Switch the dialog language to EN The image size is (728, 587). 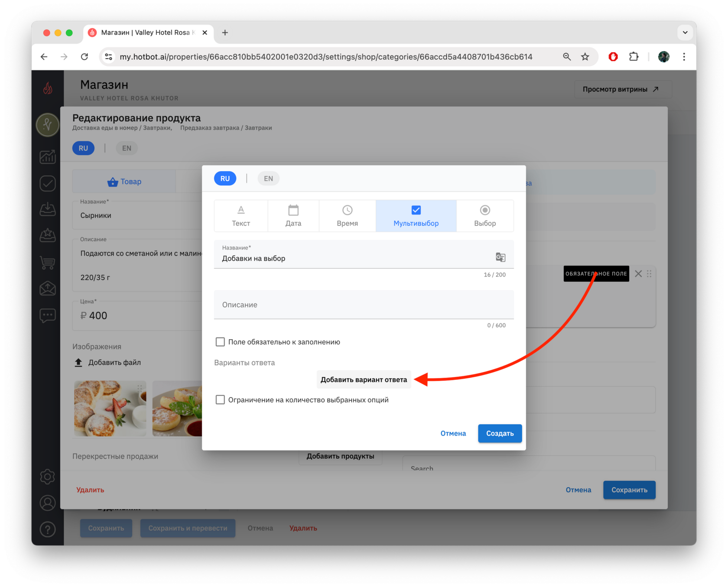pyautogui.click(x=269, y=178)
